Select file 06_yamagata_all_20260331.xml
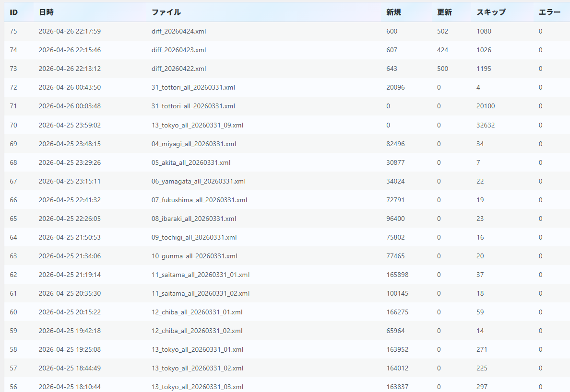This screenshot has height=392, width=570. point(199,181)
